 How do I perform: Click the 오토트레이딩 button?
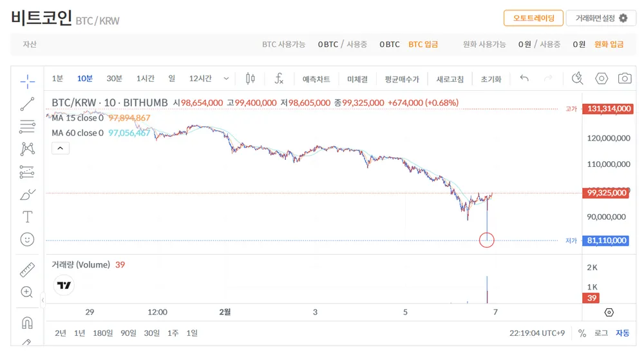coord(533,18)
